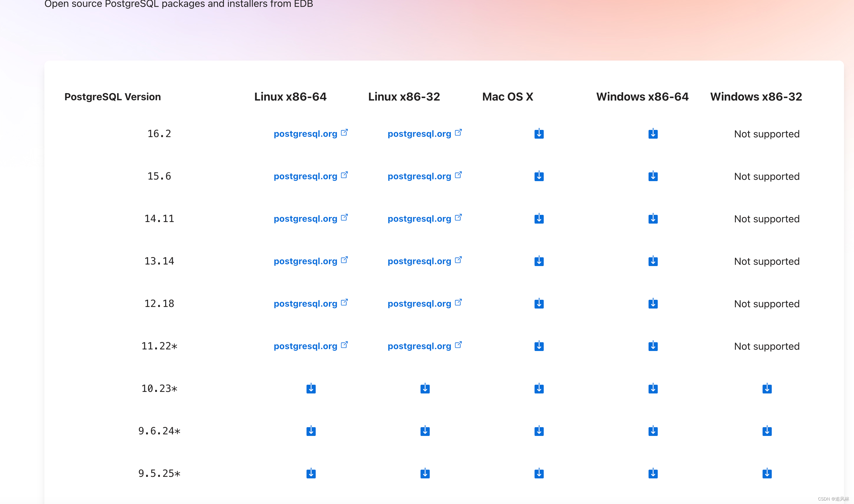Download PostgreSQL 10.23 for Linux x86-32

click(x=425, y=388)
